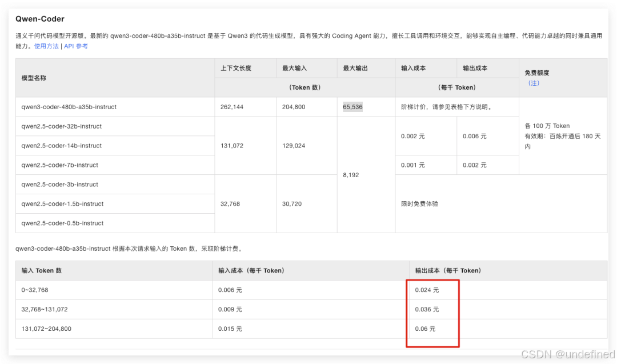Viewport: 617px width, 364px height.
Task: Click the 最大输入 column header
Action: (x=294, y=68)
